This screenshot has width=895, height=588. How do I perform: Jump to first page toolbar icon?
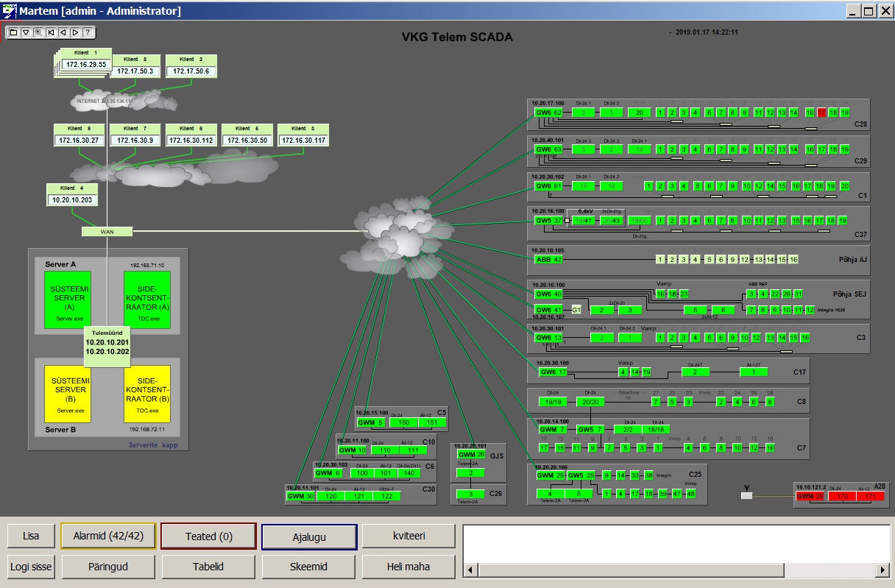point(51,32)
